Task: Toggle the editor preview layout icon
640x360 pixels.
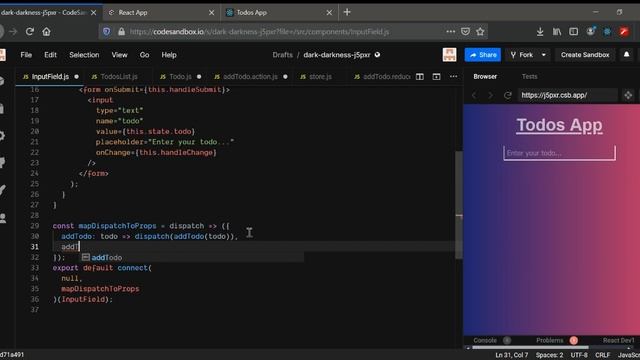Action: point(436,77)
